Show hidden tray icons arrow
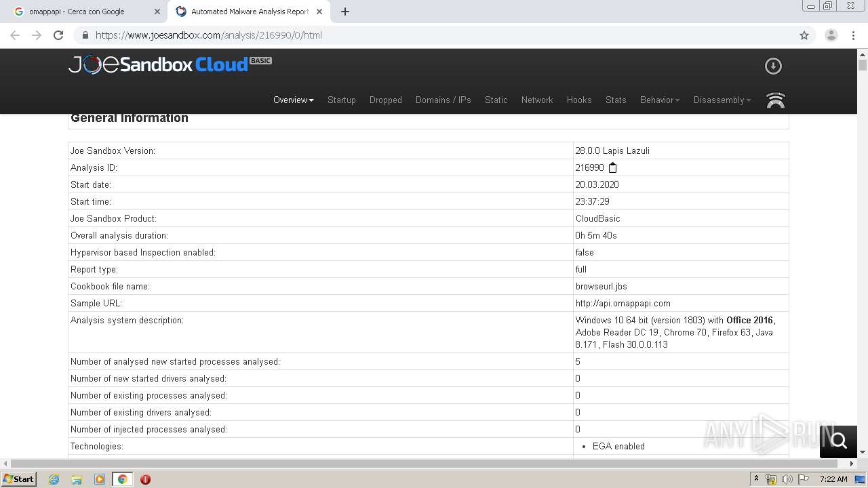The height and width of the screenshot is (488, 868). point(757,479)
